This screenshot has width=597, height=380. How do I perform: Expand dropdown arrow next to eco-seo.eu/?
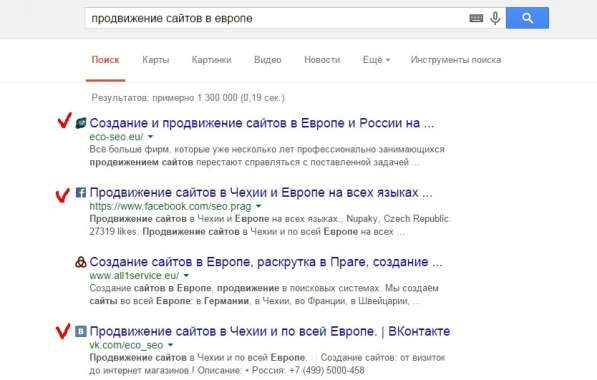(x=150, y=136)
